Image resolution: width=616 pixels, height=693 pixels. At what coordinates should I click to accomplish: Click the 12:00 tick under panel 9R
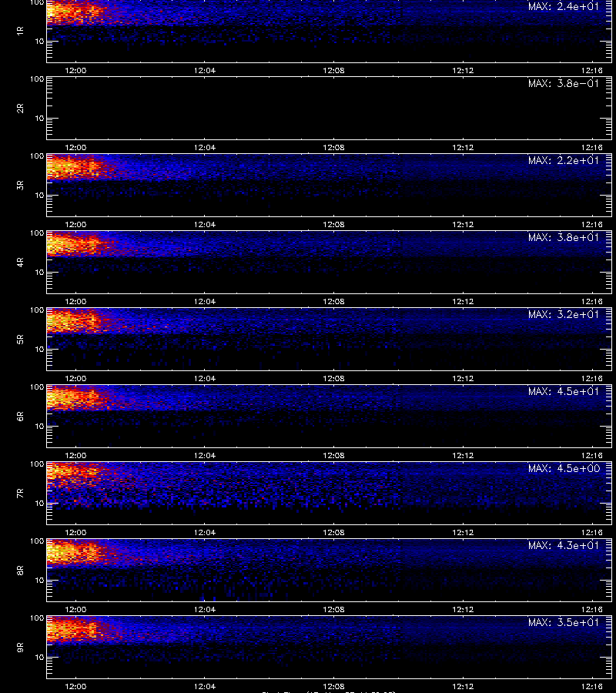(x=75, y=686)
